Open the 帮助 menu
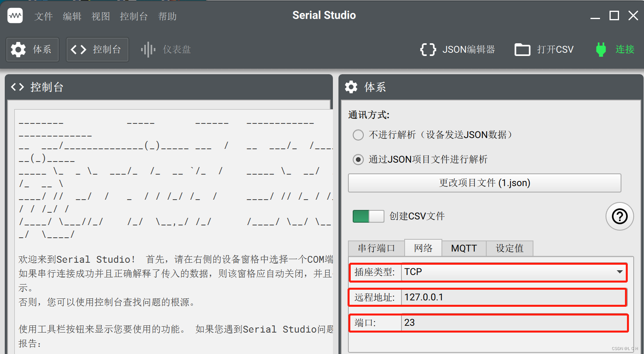Screen dimensions: 644x354 click(x=167, y=16)
